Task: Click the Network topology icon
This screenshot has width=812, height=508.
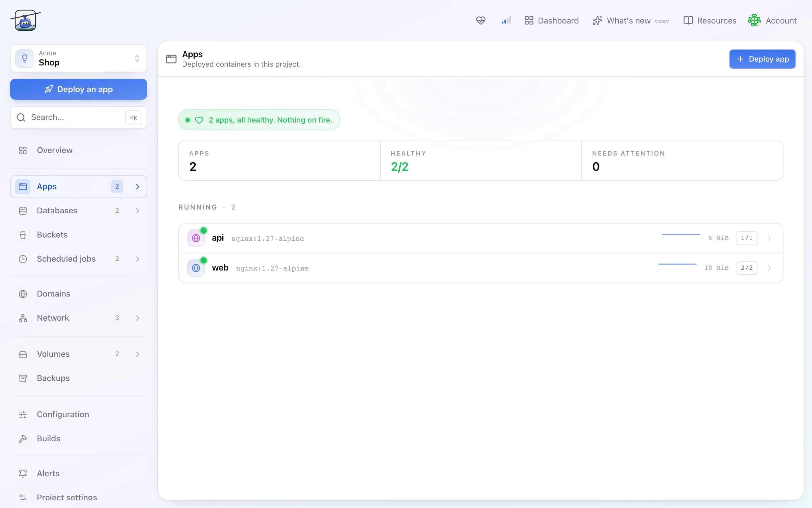Action: pos(23,318)
